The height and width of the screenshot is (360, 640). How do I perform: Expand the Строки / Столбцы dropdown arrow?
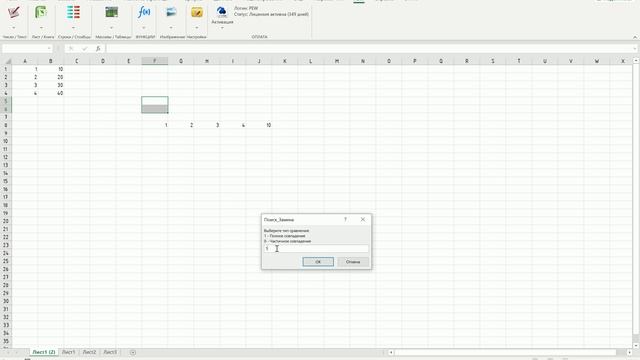pos(73,28)
